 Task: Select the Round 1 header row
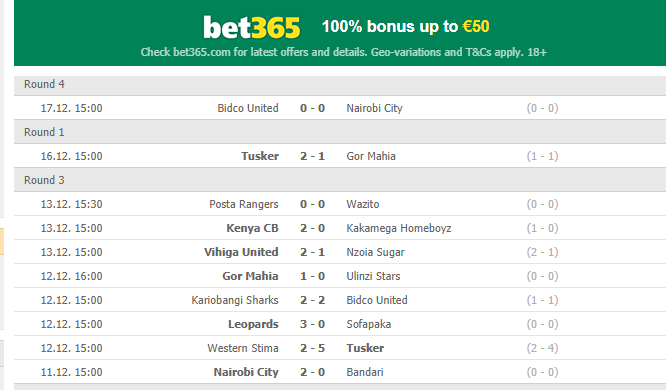click(340, 133)
